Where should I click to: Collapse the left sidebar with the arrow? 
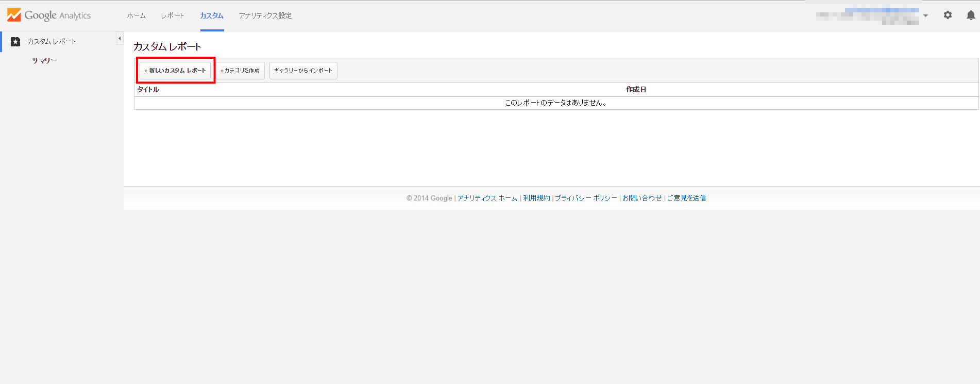(120, 39)
